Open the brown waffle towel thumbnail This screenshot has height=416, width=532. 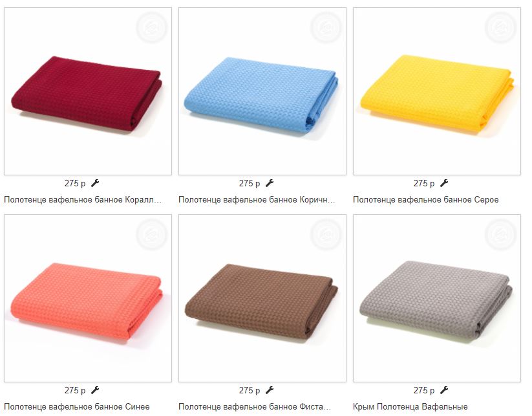pyautogui.click(x=262, y=298)
